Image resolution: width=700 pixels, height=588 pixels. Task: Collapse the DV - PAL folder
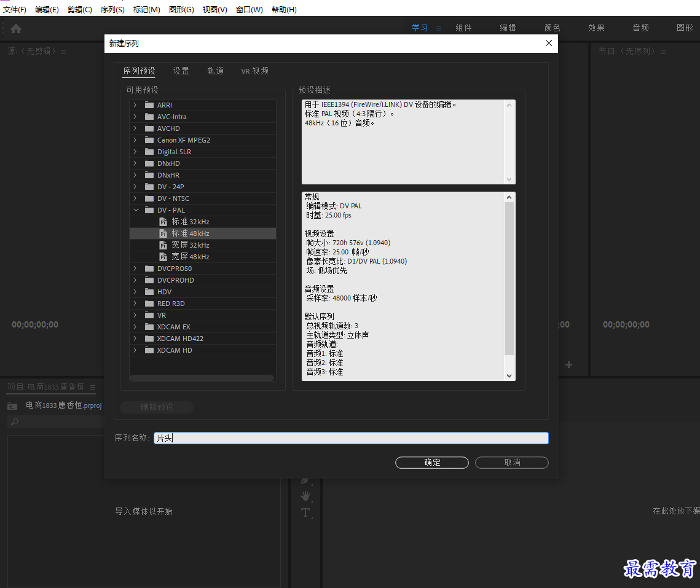(x=136, y=210)
